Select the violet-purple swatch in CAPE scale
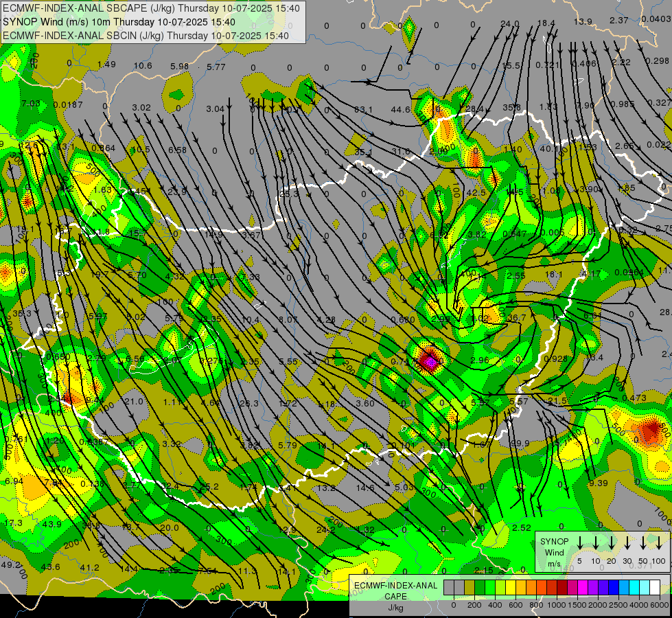 pos(593,588)
